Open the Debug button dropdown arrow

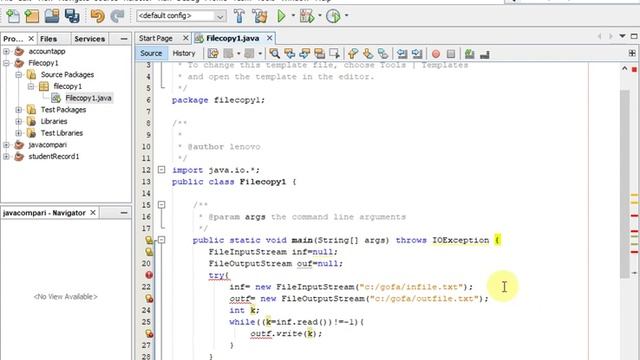pyautogui.click(x=320, y=16)
